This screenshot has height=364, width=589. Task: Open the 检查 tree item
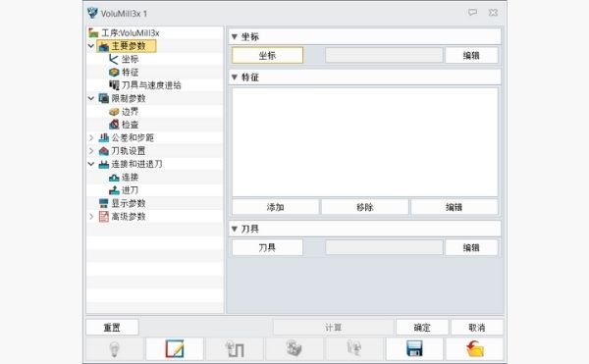click(124, 125)
